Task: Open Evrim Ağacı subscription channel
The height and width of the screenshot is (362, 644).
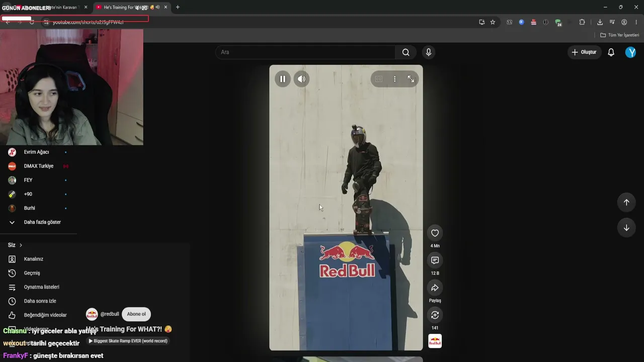Action: [x=38, y=152]
